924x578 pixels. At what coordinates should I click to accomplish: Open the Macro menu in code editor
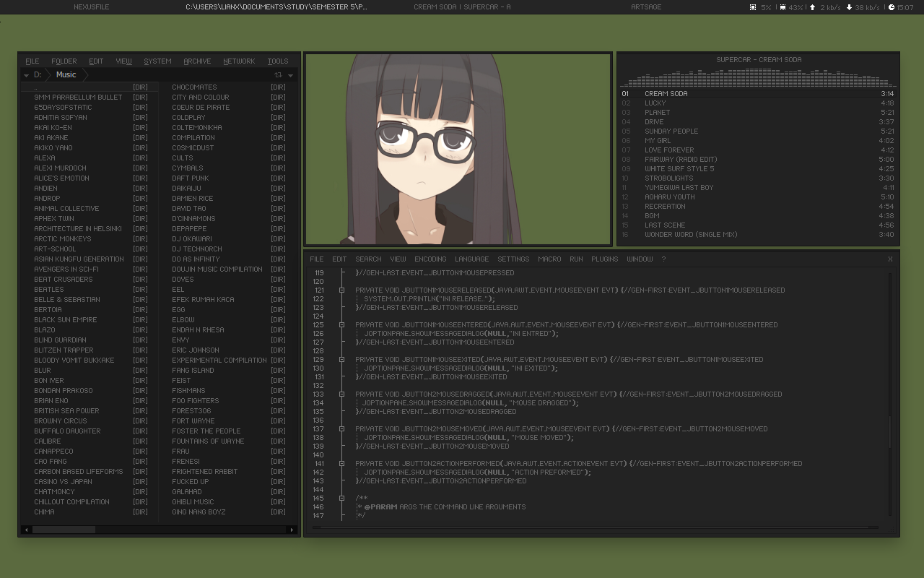(x=549, y=259)
